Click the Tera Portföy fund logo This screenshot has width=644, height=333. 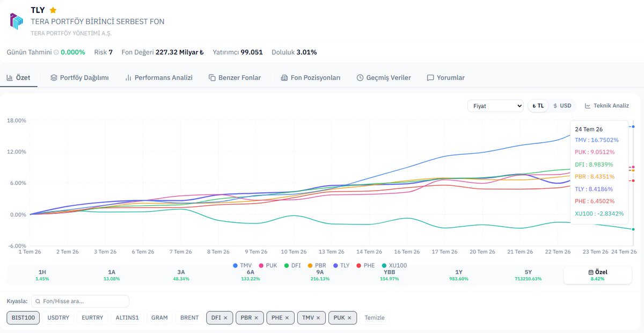[17, 21]
